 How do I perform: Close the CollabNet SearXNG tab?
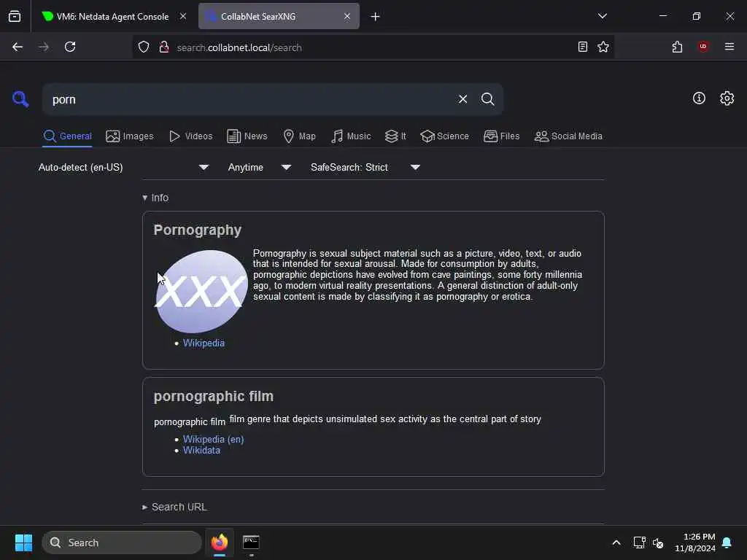347,16
